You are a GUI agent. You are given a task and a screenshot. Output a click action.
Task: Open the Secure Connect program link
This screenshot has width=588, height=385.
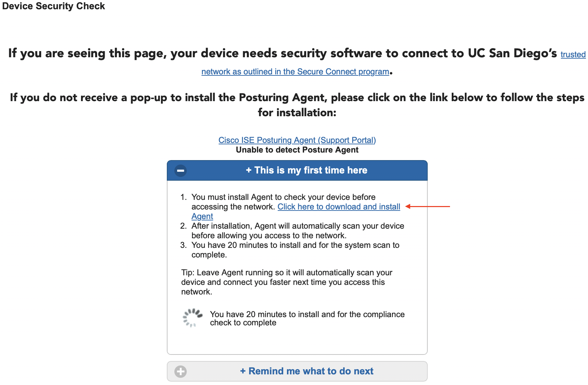[295, 71]
